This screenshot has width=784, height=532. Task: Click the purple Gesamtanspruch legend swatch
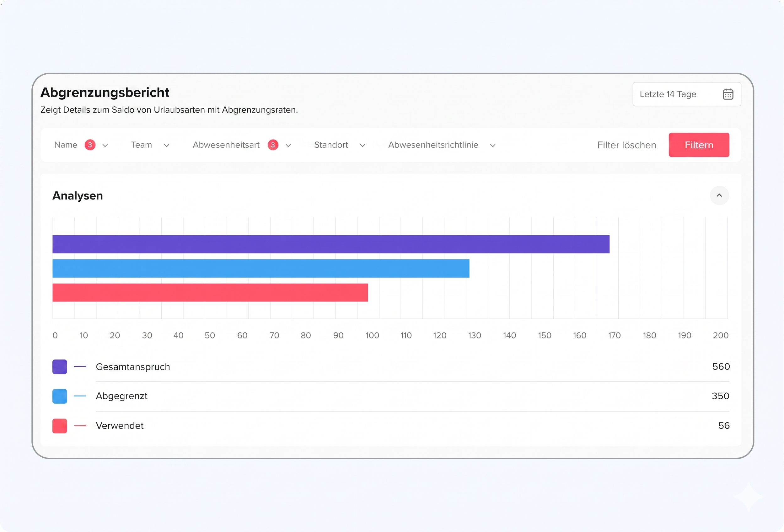[60, 367]
